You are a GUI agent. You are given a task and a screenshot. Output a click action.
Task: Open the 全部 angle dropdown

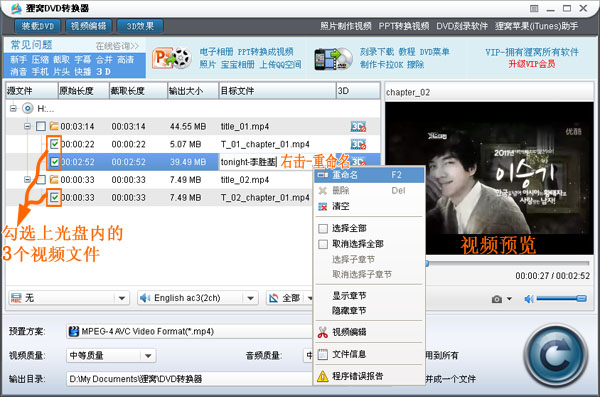(x=289, y=298)
